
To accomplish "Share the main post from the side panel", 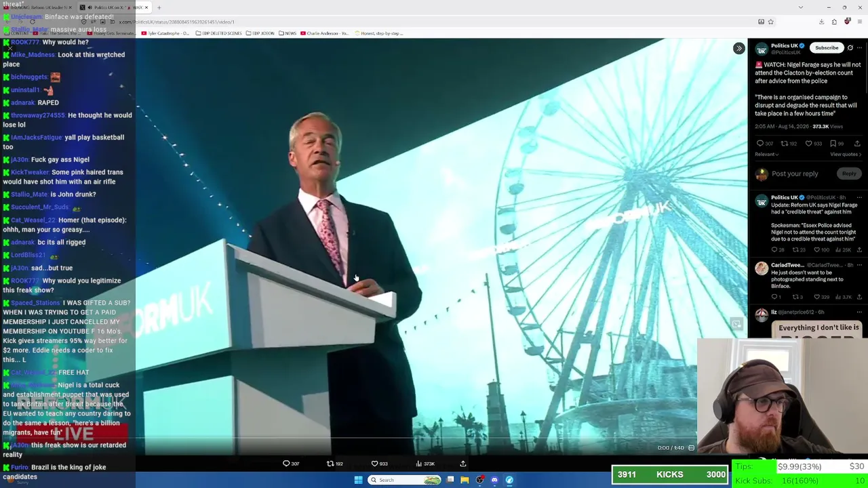I will coord(857,144).
